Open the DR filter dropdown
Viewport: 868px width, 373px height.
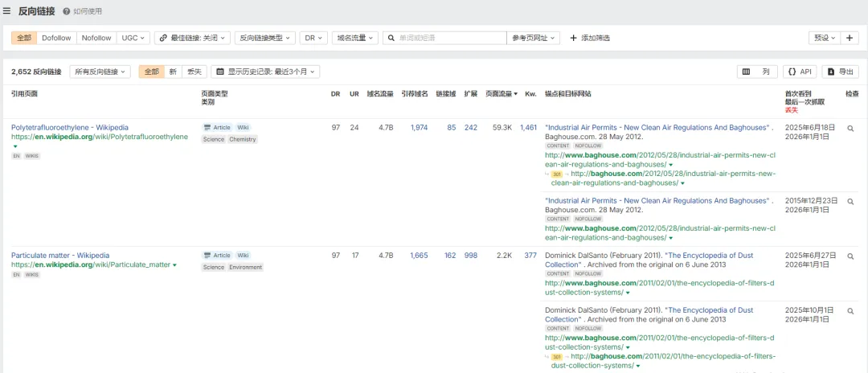pyautogui.click(x=313, y=38)
